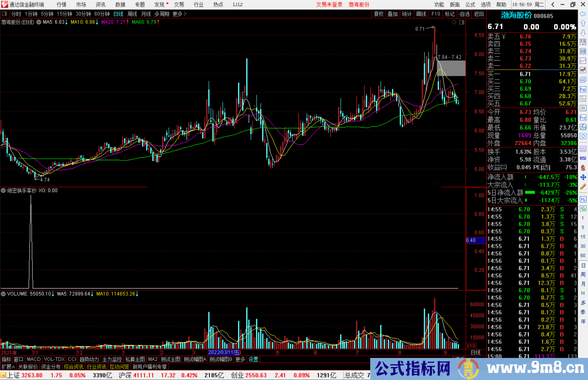Click the f(x) formula sidebar icon
This screenshot has height=380, width=588.
[583, 127]
